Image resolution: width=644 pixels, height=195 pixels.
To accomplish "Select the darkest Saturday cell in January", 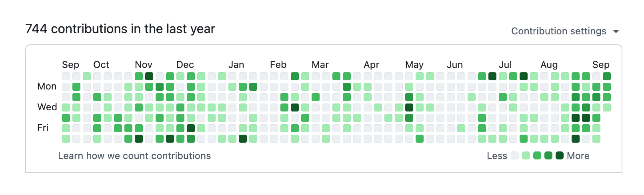I will coord(243,139).
